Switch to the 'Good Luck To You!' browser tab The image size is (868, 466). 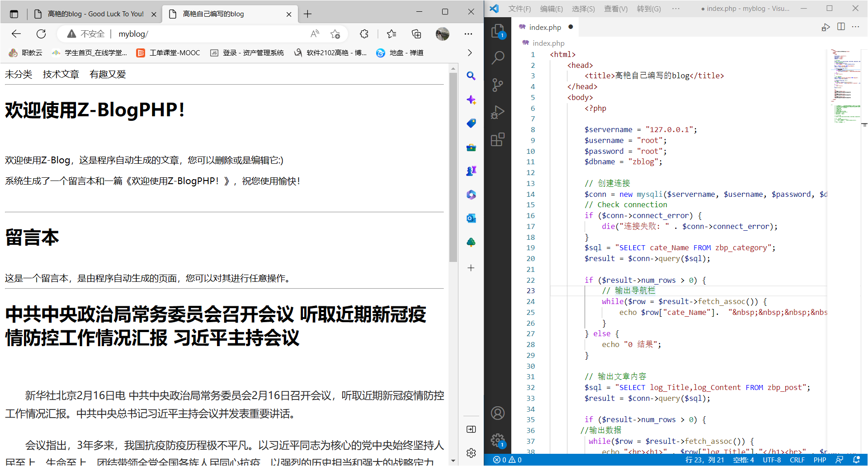(x=95, y=14)
